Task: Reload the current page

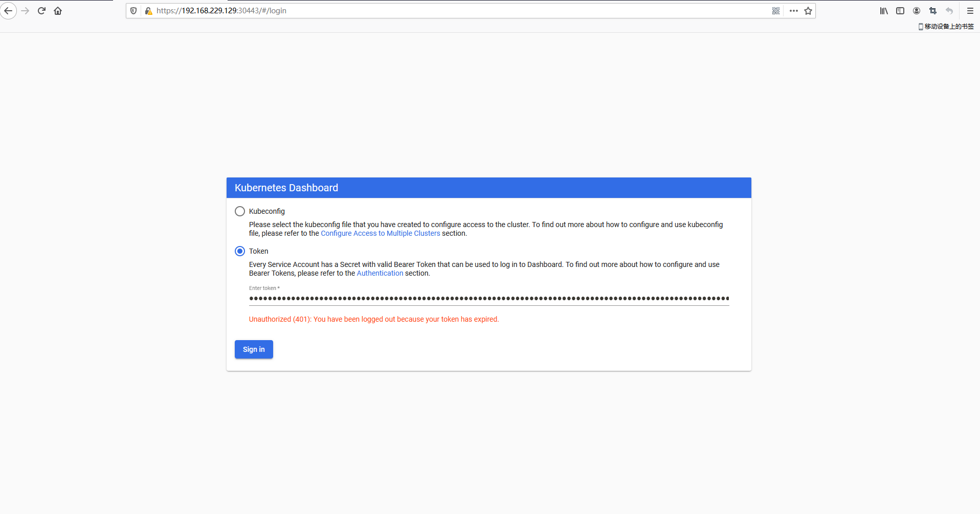Action: 41,11
